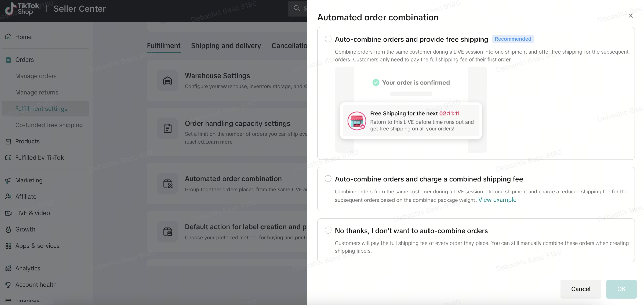Confirm with the OK button
Viewport: 644px width, 305px height.
(x=621, y=289)
